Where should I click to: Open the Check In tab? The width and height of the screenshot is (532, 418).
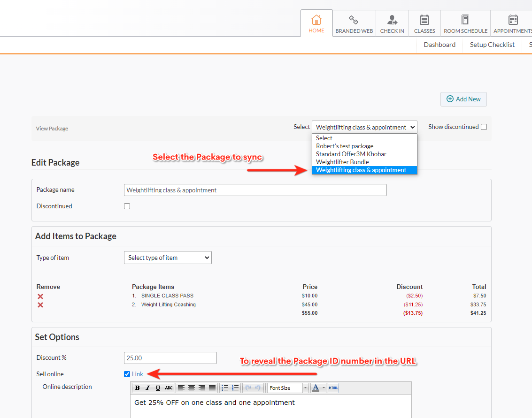(392, 23)
